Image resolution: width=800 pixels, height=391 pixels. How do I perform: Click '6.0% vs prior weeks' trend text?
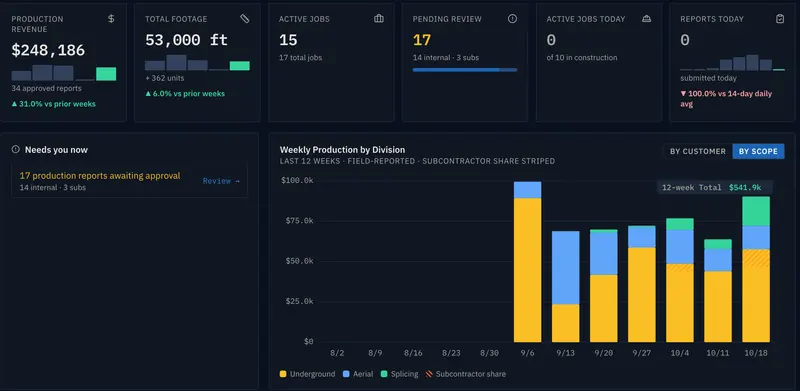pyautogui.click(x=189, y=93)
